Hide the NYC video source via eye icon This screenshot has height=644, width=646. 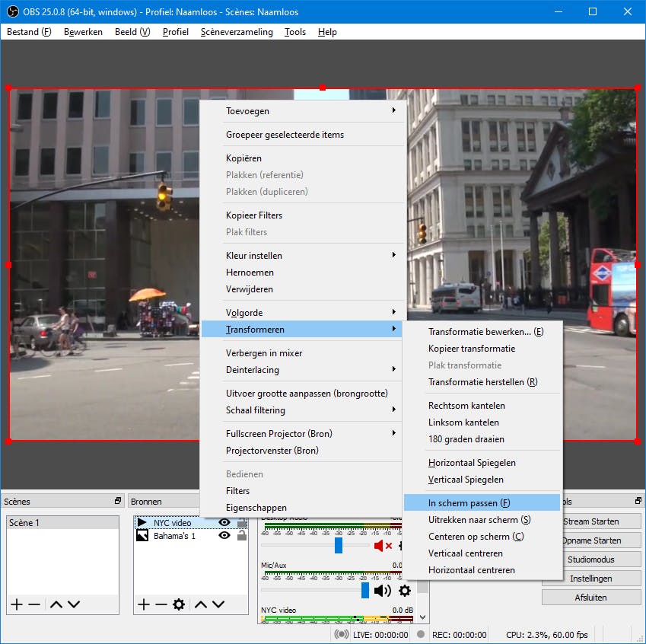click(224, 523)
